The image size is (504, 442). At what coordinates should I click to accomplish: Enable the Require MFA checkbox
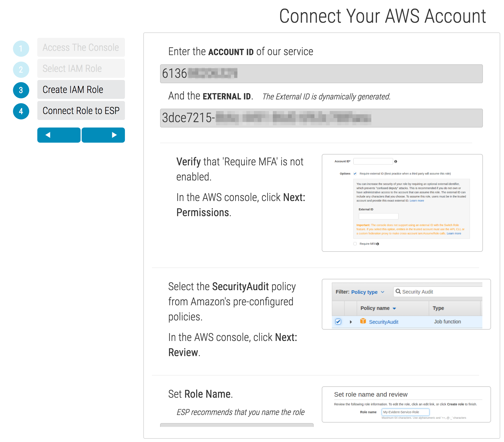point(355,244)
